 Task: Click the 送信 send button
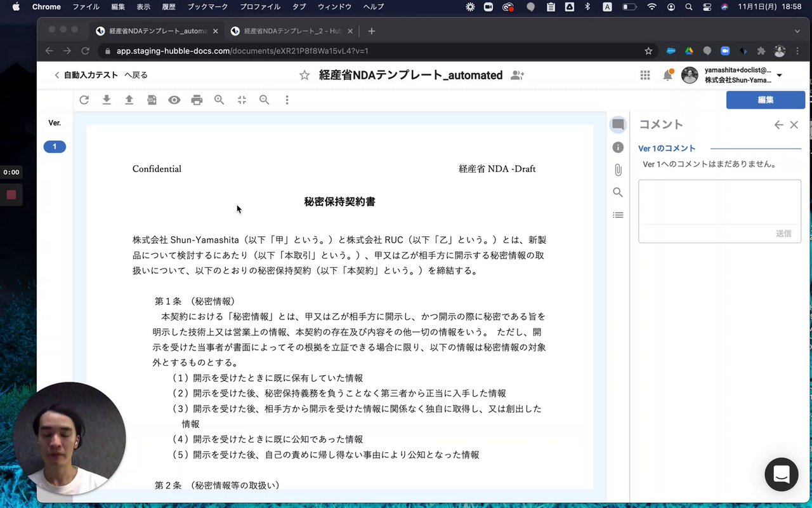784,234
